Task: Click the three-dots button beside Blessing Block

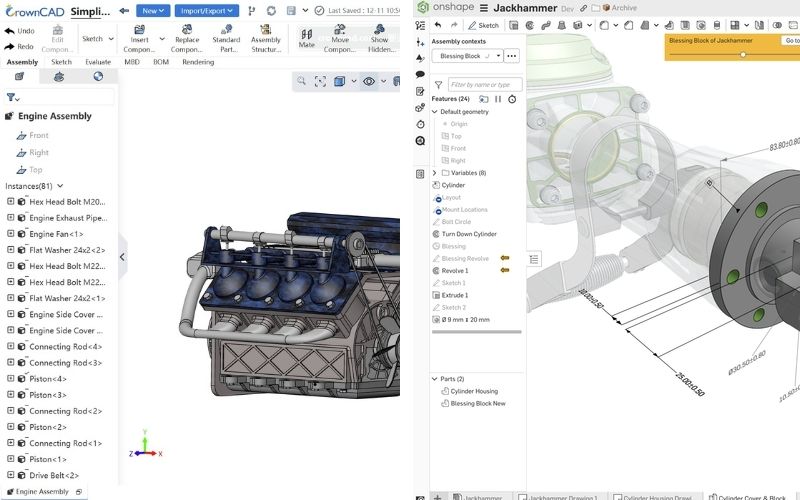Action: [512, 56]
